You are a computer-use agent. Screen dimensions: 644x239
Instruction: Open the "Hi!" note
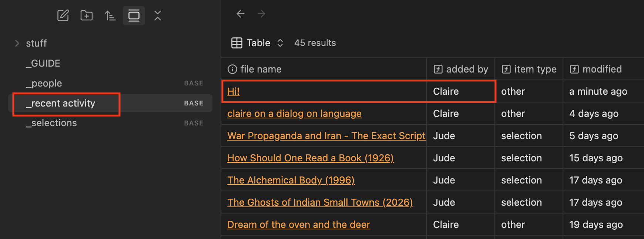[233, 91]
